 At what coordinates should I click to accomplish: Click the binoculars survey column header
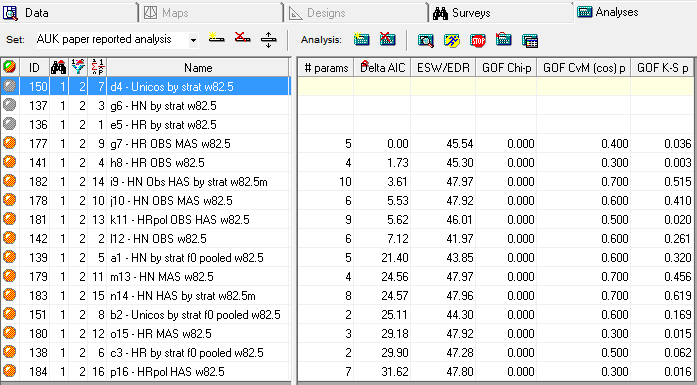point(58,68)
